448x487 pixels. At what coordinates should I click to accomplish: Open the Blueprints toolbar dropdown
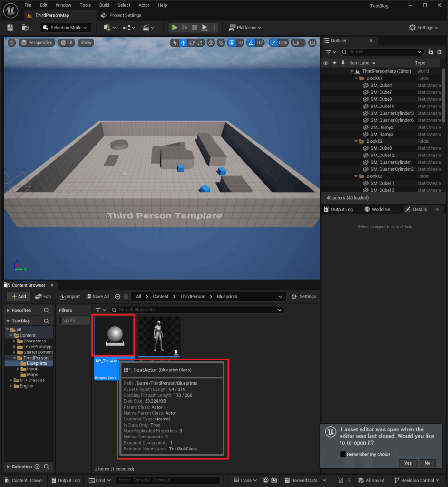(x=129, y=28)
